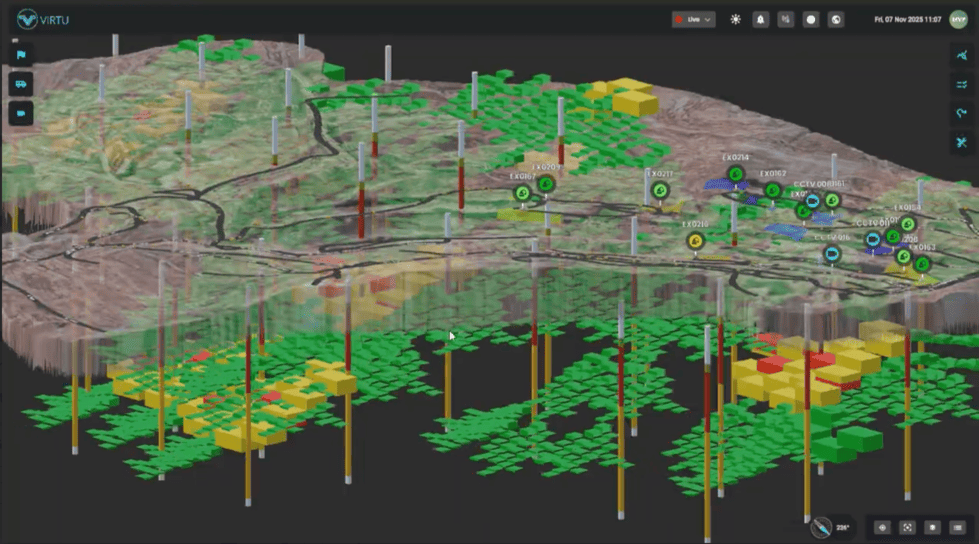Image resolution: width=979 pixels, height=544 pixels.
Task: Open the tools icon in right sidebar
Action: pyautogui.click(x=962, y=143)
